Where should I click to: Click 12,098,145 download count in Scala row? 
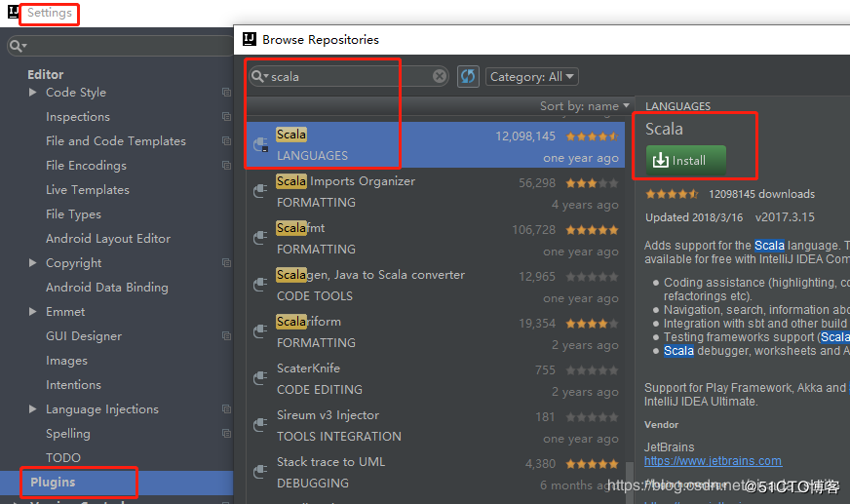[525, 136]
